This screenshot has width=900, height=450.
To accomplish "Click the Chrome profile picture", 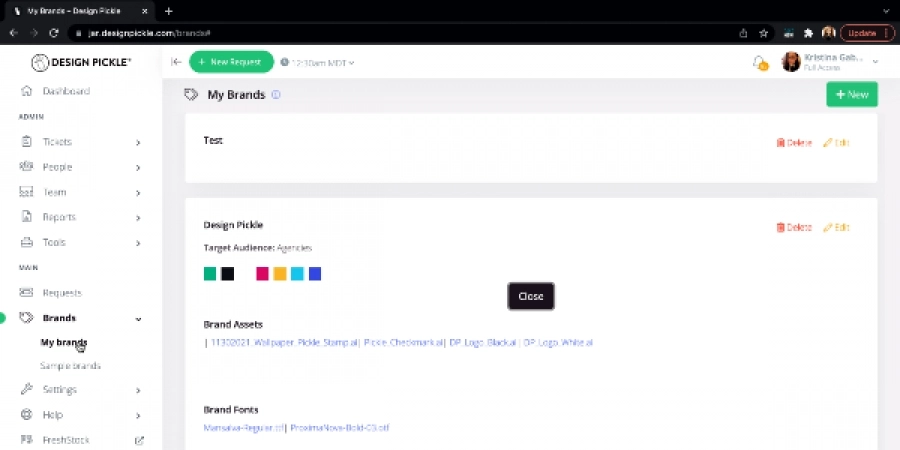I will (828, 33).
